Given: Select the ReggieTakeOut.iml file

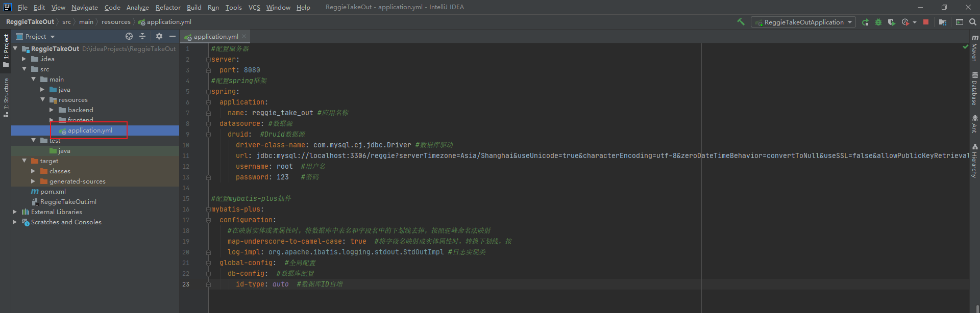Looking at the screenshot, I should pyautogui.click(x=68, y=202).
